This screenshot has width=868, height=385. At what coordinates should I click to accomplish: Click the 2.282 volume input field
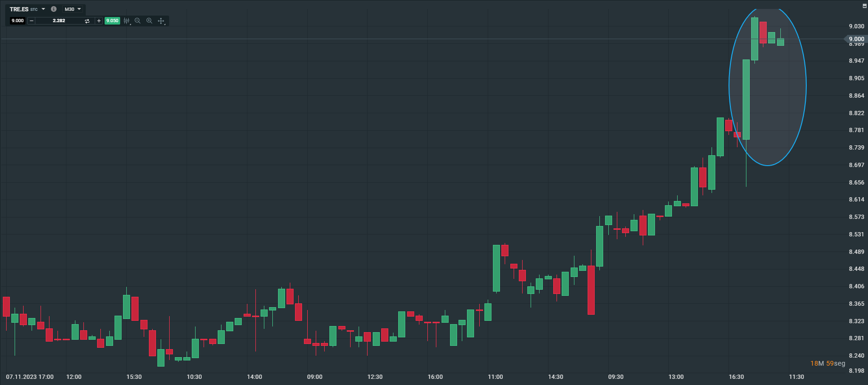59,21
